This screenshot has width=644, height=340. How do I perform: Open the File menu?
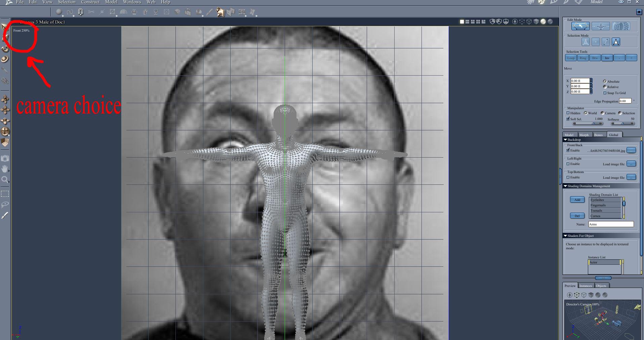[20, 2]
